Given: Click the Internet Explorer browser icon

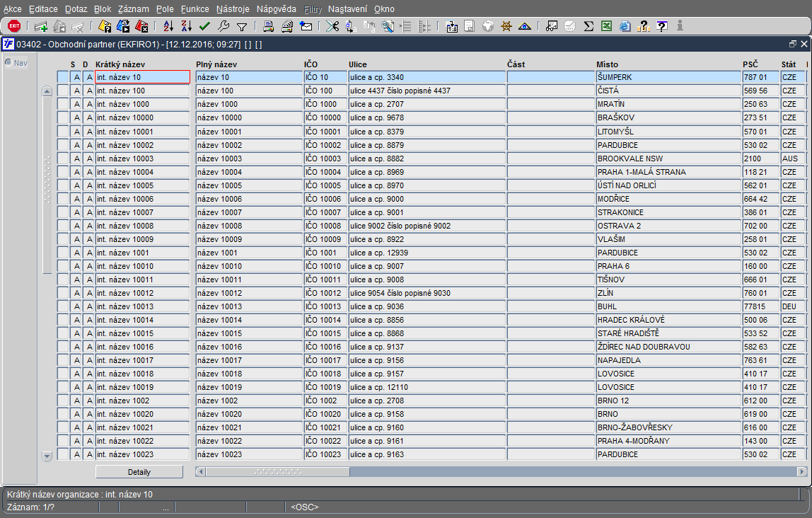Looking at the screenshot, I should 625,26.
